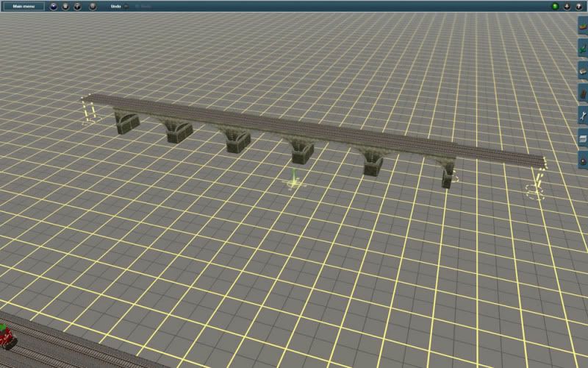The height and width of the screenshot is (368, 588).
Task: Click the first bridge pier from the left
Action: point(126,121)
